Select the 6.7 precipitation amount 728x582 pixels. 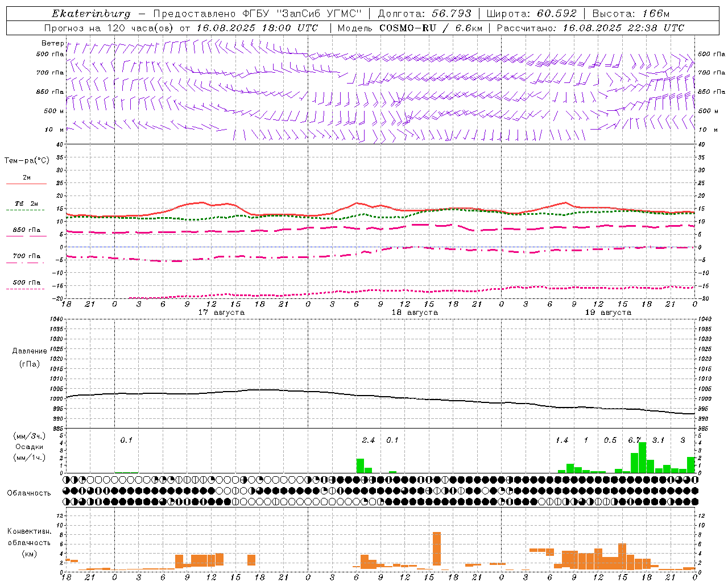point(635,440)
